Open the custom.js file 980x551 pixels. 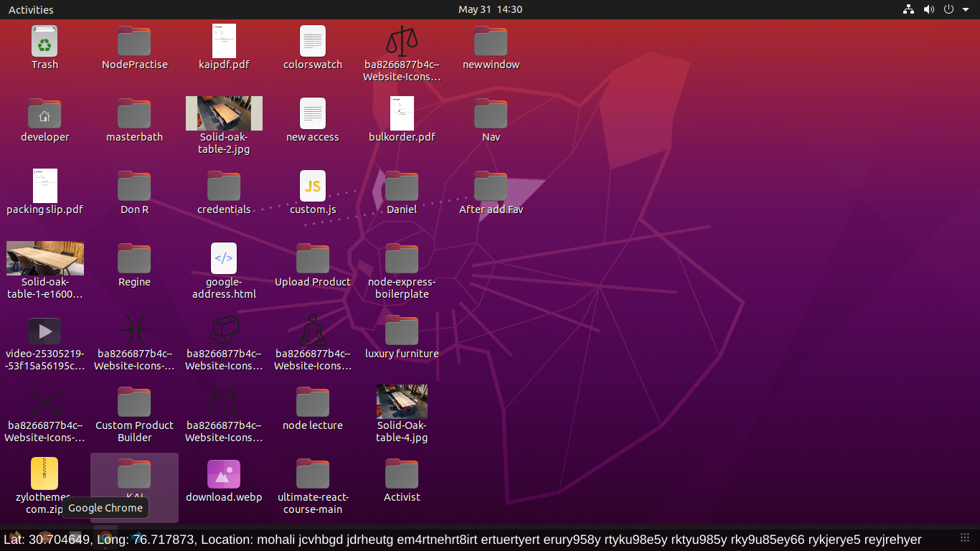click(313, 187)
